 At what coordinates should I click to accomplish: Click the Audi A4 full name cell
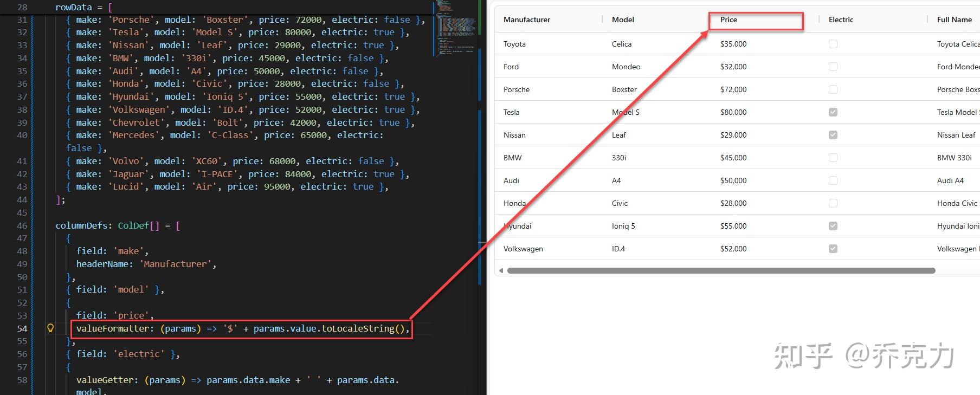pyautogui.click(x=950, y=180)
